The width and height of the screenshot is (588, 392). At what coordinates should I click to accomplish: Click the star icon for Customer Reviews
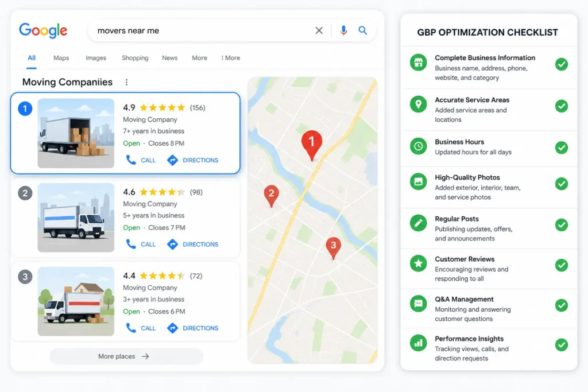(x=418, y=263)
